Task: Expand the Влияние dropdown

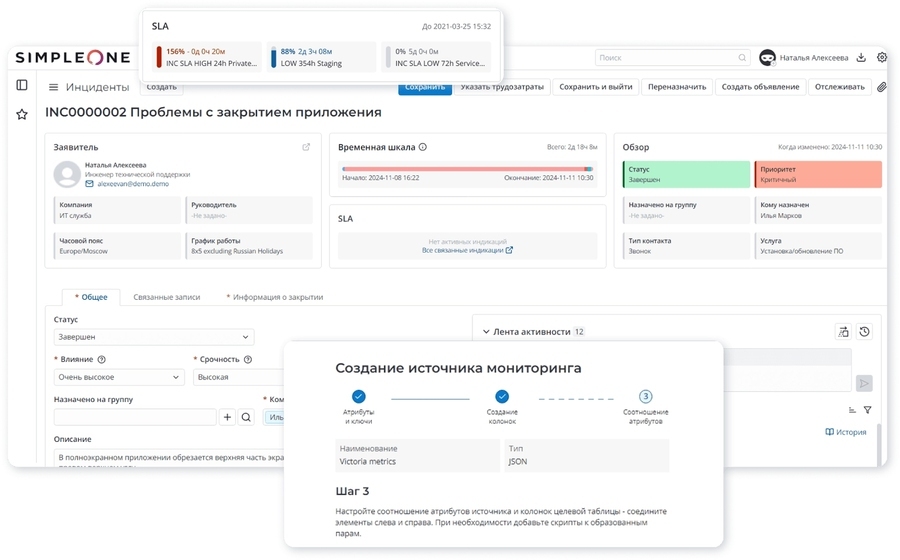Action: [x=119, y=377]
